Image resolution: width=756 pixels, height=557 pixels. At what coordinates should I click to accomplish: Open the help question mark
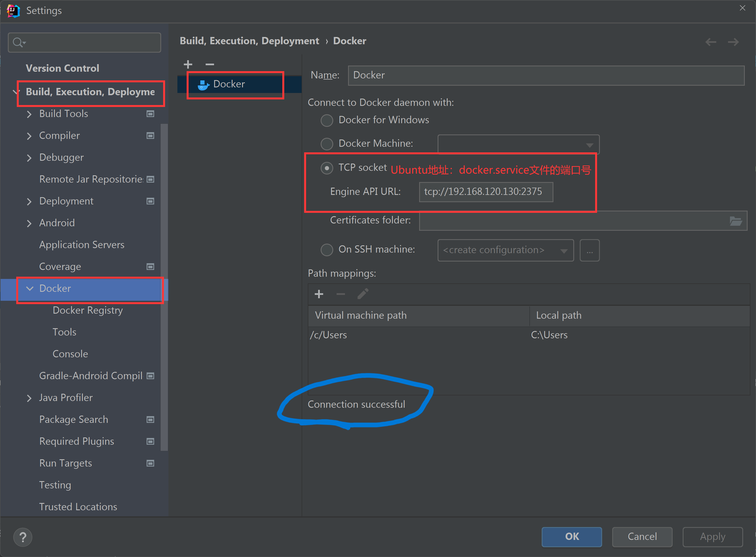(23, 537)
